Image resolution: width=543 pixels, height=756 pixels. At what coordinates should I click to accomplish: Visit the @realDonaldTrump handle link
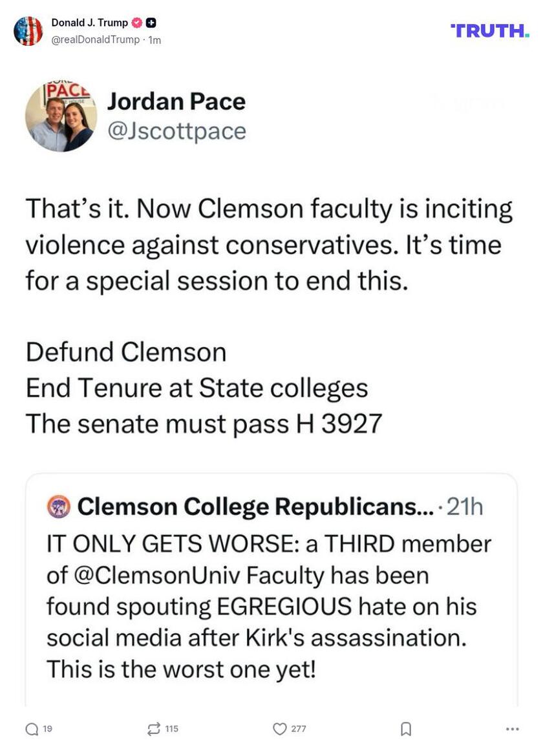95,40
